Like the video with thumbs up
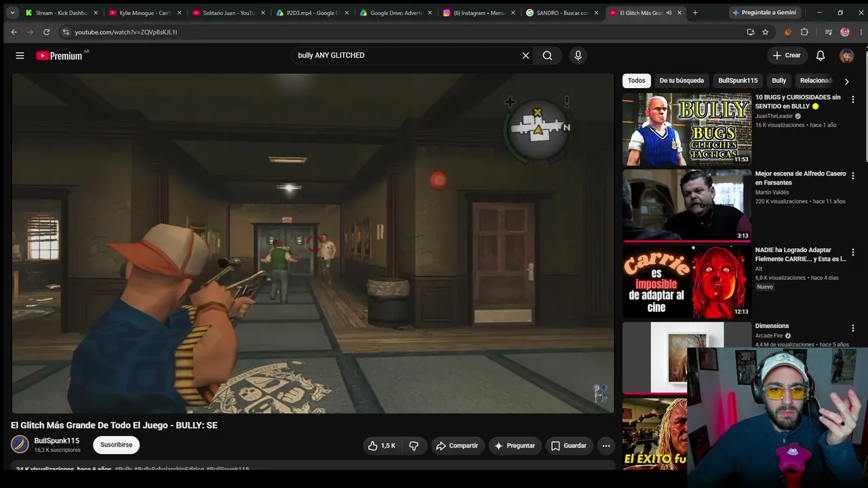This screenshot has width=868, height=488. coord(382,445)
